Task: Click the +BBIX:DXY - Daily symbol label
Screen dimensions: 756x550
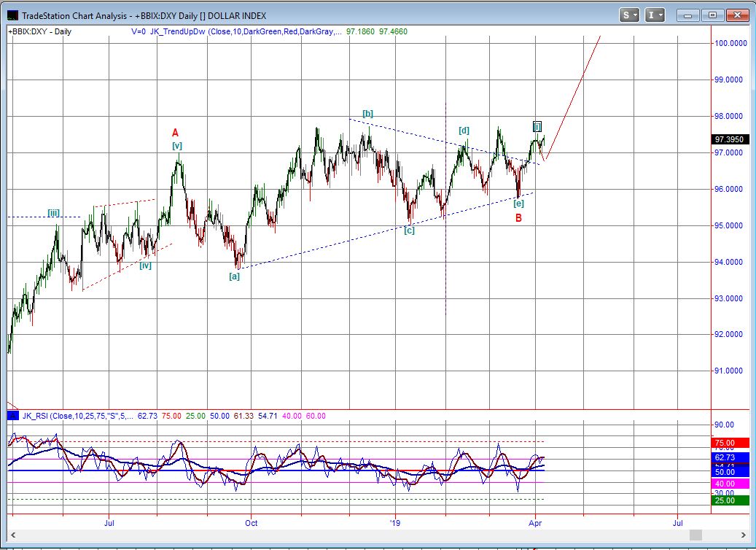Action: tap(40, 31)
